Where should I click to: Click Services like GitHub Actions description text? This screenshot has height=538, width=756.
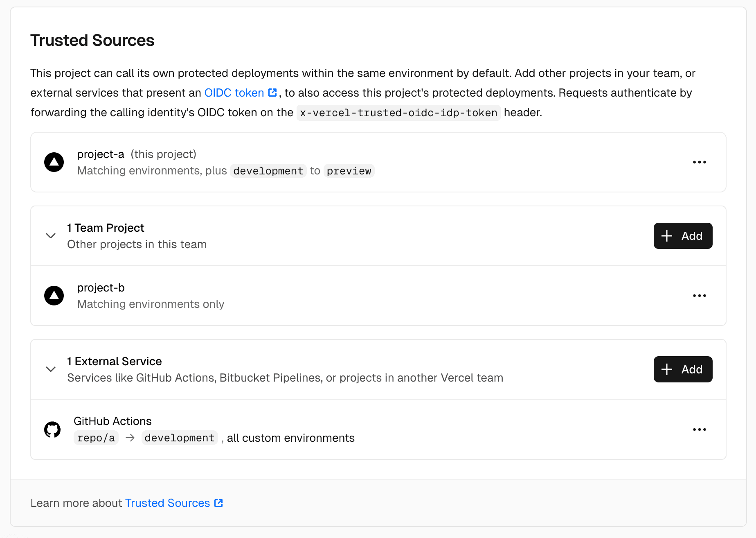click(x=285, y=378)
